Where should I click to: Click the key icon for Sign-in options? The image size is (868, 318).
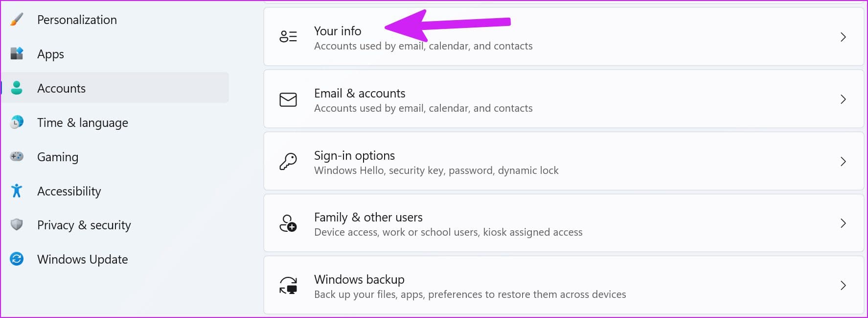click(288, 161)
